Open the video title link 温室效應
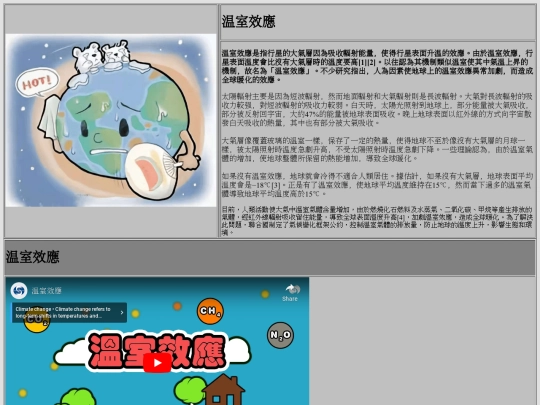 [x=46, y=291]
